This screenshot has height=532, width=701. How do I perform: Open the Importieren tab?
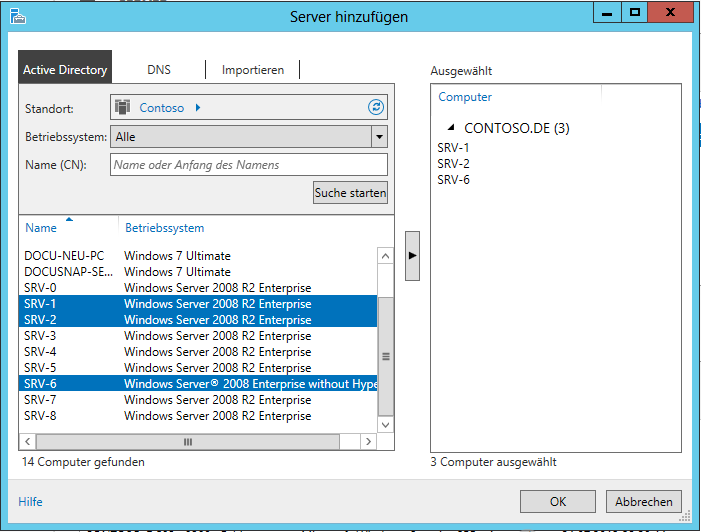(253, 70)
